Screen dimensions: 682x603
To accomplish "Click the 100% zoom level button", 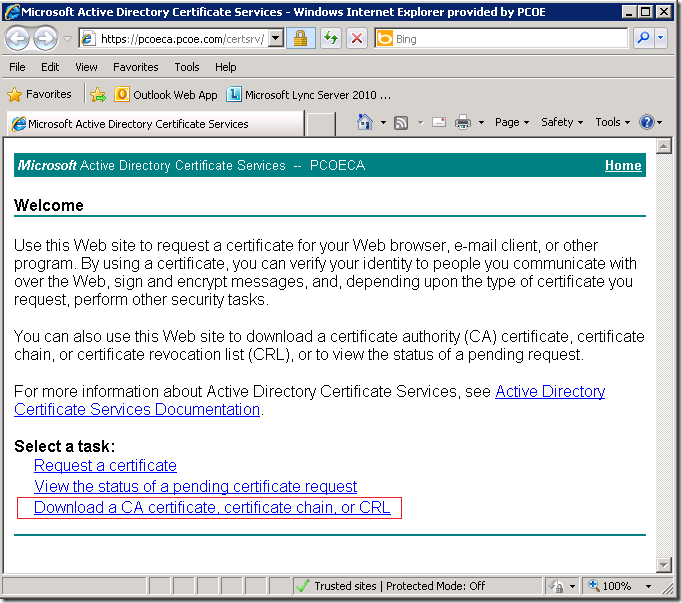I will click(x=611, y=586).
